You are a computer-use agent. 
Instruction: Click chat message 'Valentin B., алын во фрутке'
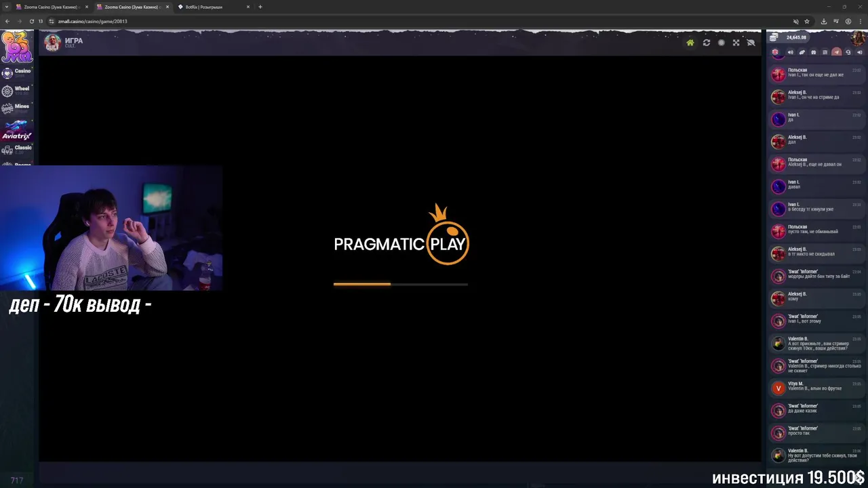[814, 388]
